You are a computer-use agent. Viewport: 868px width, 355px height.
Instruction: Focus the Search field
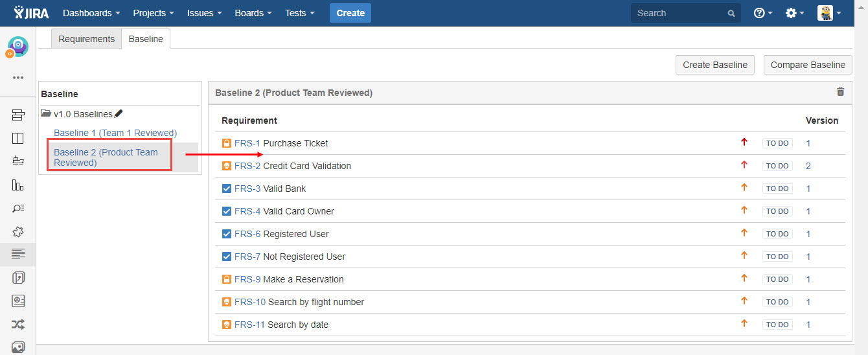click(x=686, y=13)
